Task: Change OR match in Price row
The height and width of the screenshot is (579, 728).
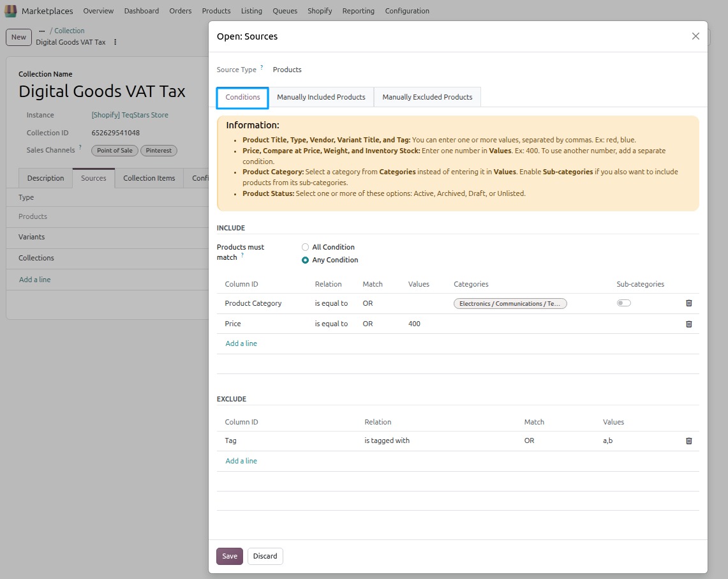Action: tap(368, 324)
